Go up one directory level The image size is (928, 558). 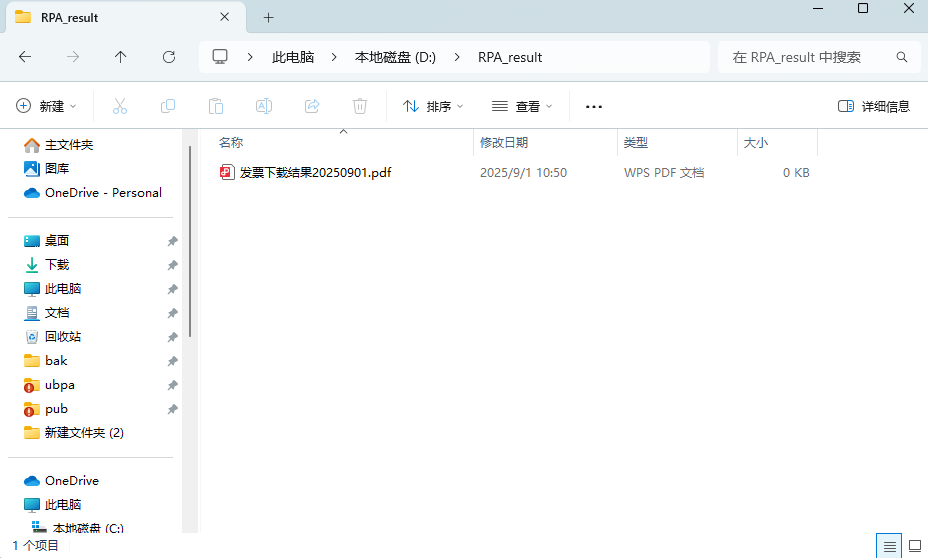click(121, 57)
